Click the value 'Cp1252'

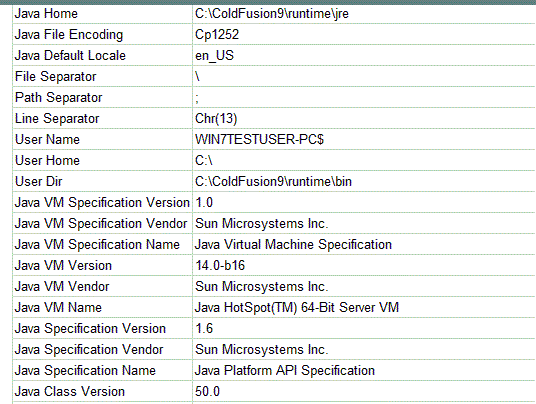coord(217,35)
